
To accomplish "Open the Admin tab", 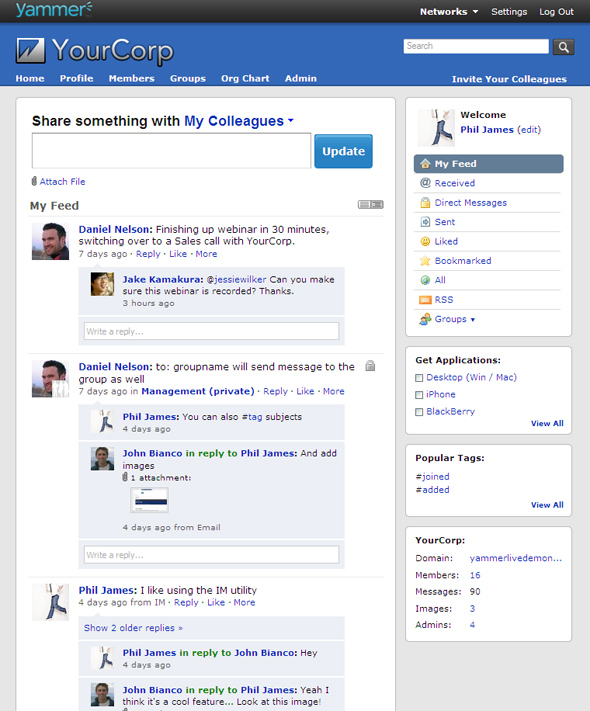I will tap(301, 78).
